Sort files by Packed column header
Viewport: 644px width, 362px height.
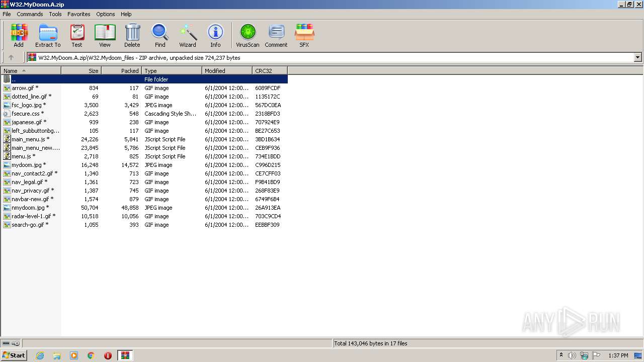121,71
